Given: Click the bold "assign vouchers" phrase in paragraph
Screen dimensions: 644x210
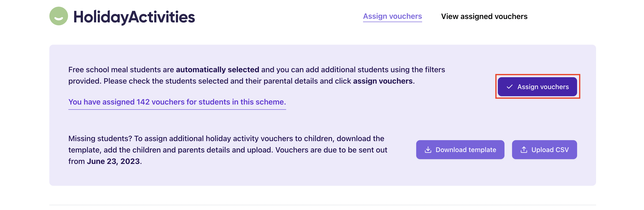Looking at the screenshot, I should 383,81.
